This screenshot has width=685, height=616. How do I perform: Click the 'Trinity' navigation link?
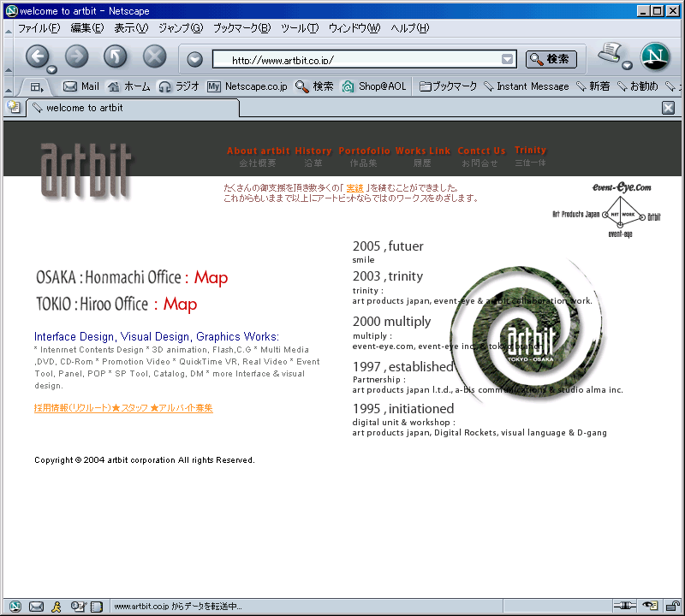pos(530,150)
